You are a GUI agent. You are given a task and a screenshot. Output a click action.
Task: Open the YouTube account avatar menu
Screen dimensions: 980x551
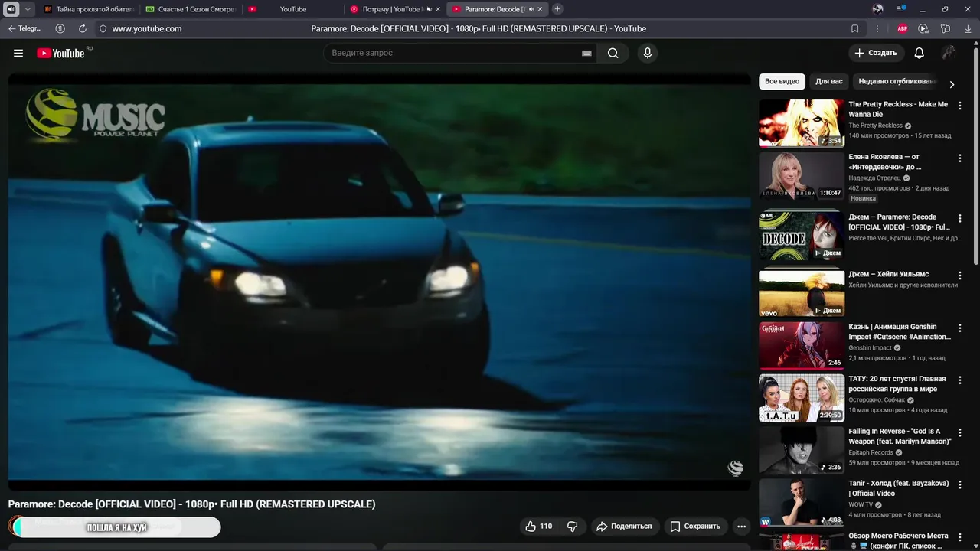pos(949,53)
